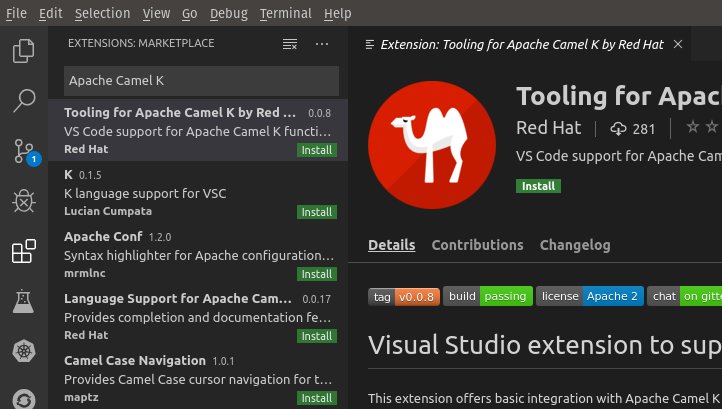Install the K language support extension
Screen dimensions: 722x409
click(x=317, y=212)
